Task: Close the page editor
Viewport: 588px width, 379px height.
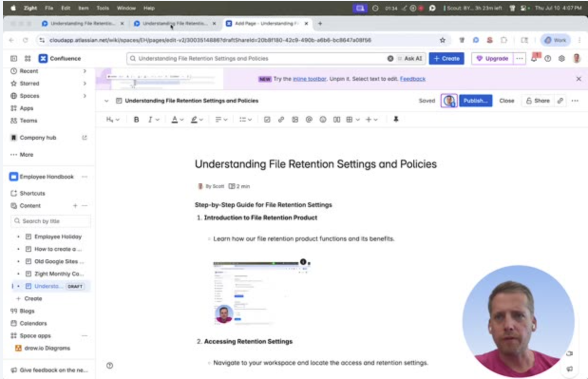Action: click(x=507, y=101)
